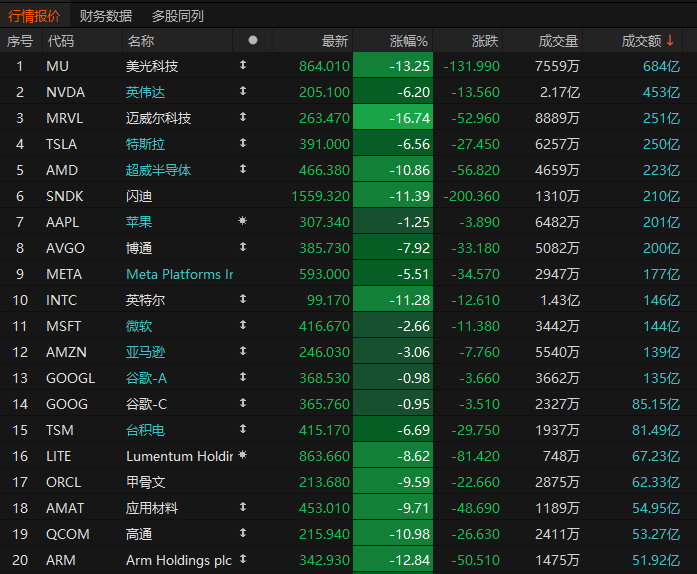Open the 多股同列 tab
The width and height of the screenshot is (697, 574).
click(x=177, y=16)
